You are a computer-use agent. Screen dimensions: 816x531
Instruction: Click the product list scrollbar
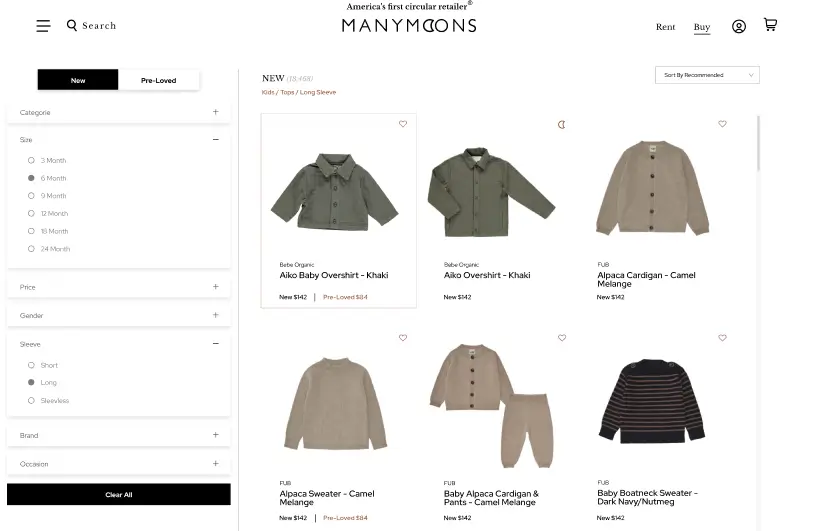click(x=758, y=143)
